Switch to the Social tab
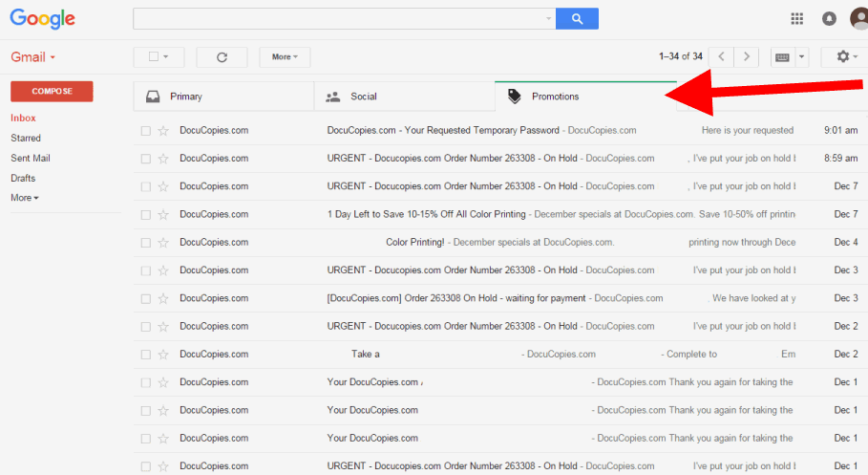The height and width of the screenshot is (475, 868). [363, 97]
